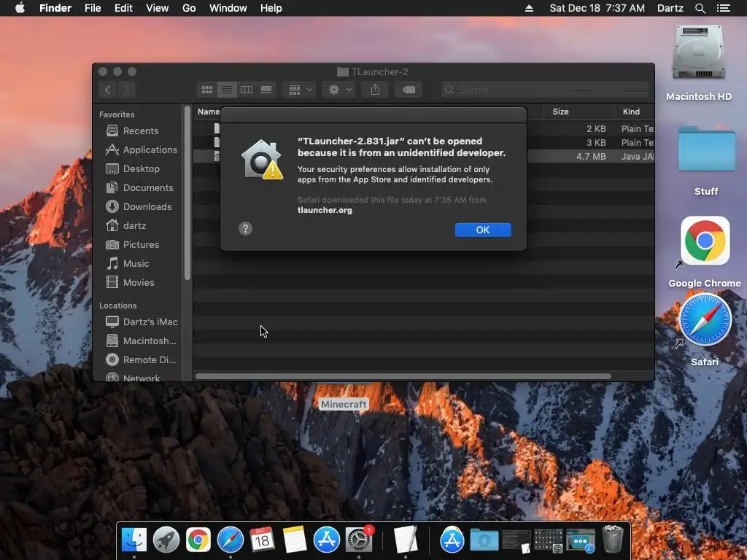Open the Dartz user menu

click(x=670, y=8)
